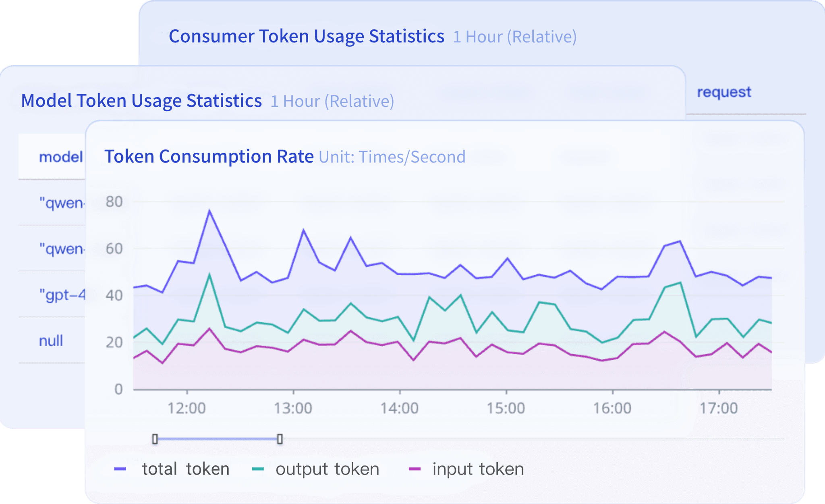Click the left zoom slider handle
The width and height of the screenshot is (825, 504).
[x=155, y=439]
